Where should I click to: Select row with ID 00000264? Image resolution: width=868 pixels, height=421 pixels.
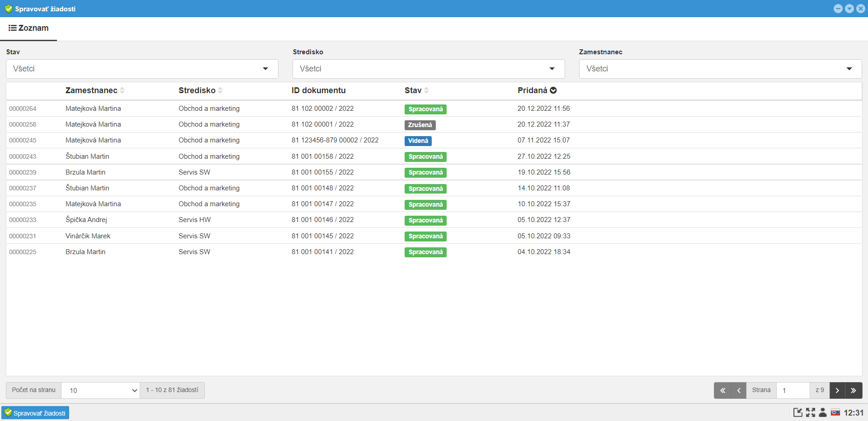coord(434,109)
